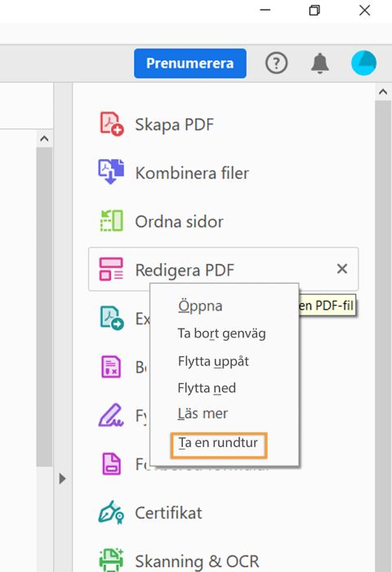Click tools pane scrollbar up arrow

tap(383, 92)
